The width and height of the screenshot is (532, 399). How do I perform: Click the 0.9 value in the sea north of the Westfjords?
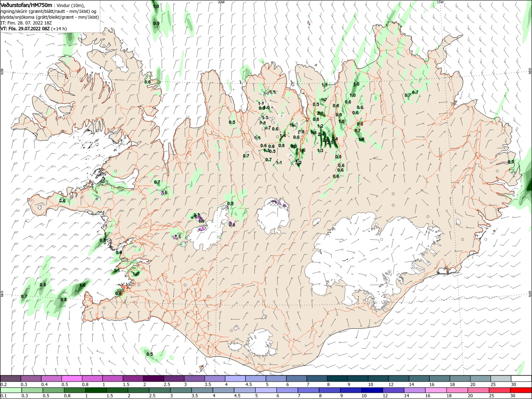pyautogui.click(x=156, y=23)
